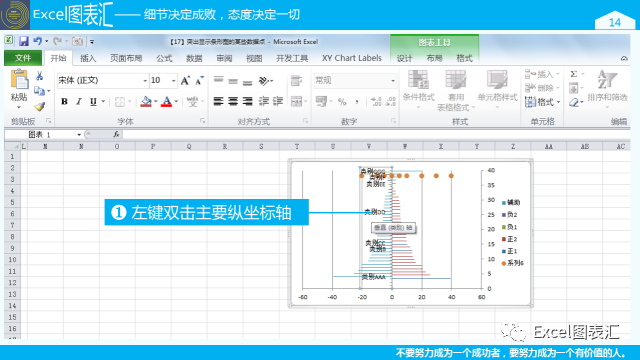Viewport: 640px width, 360px height.
Task: Open the font color red A swatch
Action: 167,102
